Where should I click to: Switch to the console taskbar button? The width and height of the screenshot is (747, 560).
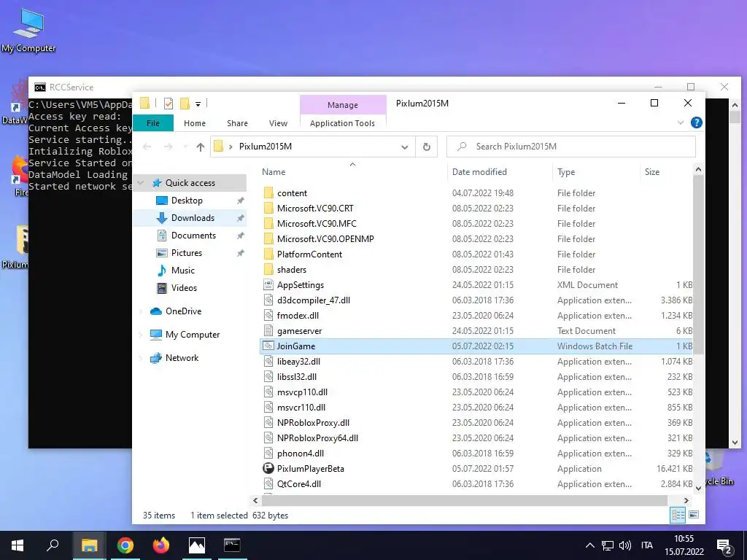tap(232, 545)
